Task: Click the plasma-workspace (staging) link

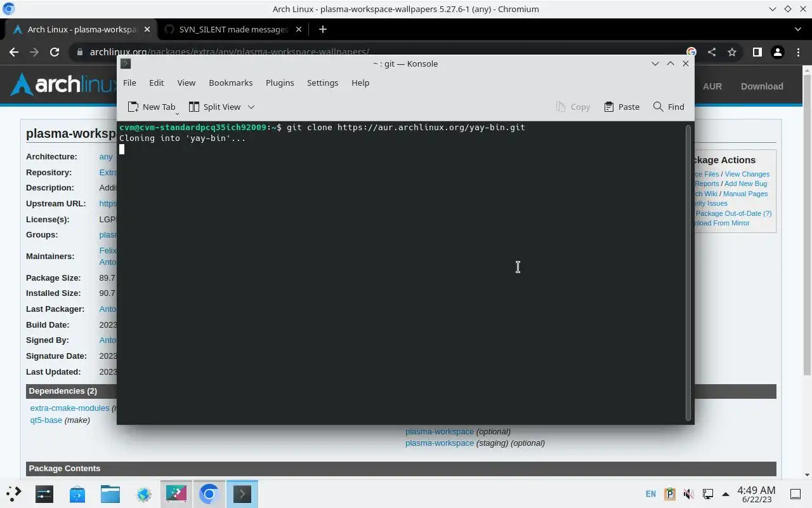Action: (440, 443)
